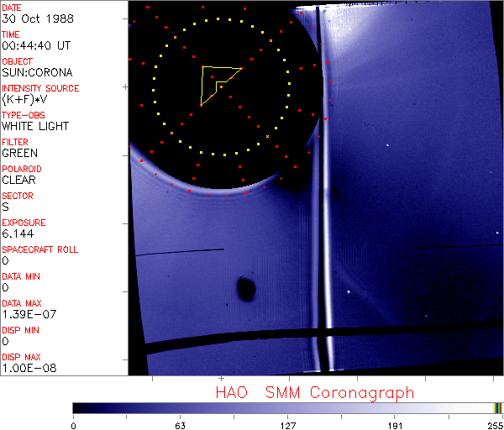Select the "SUN:CORONA" object value
Screen dimensions: 504x430
[37, 73]
